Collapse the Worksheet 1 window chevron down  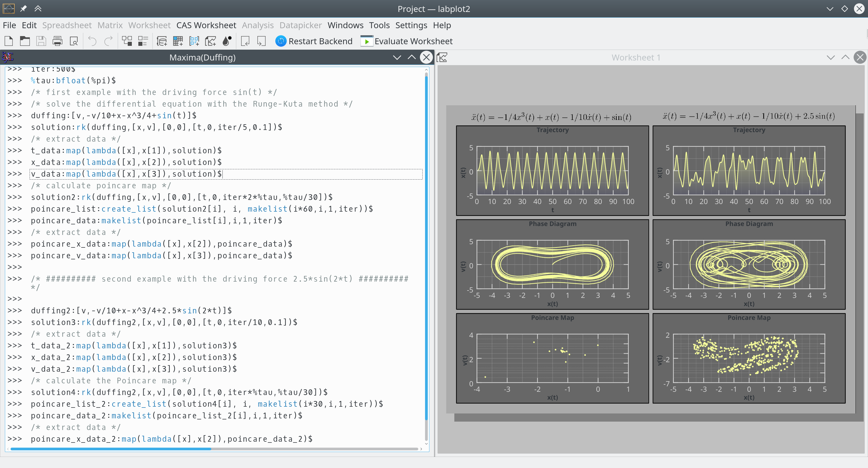point(831,58)
